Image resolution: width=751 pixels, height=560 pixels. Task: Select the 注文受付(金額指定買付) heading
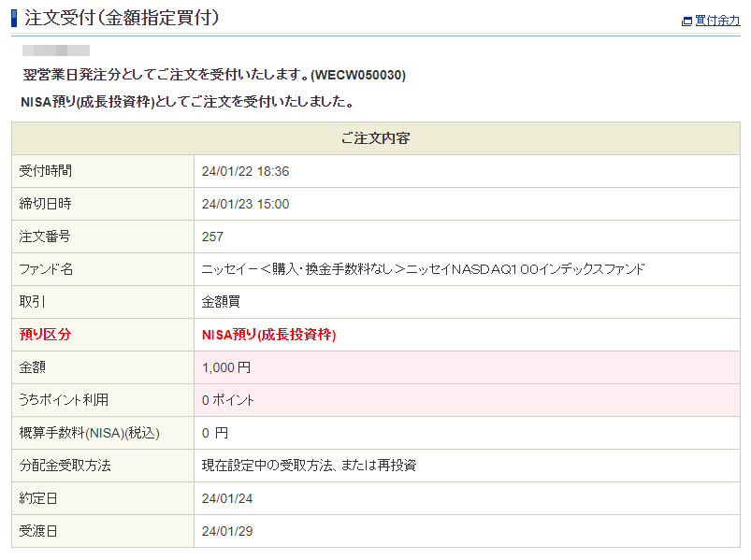(x=122, y=17)
